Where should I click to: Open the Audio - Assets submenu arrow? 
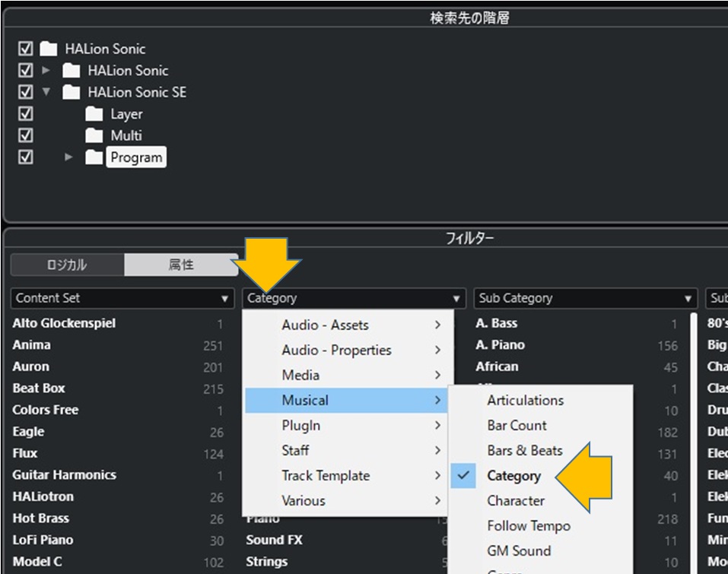[x=437, y=325]
